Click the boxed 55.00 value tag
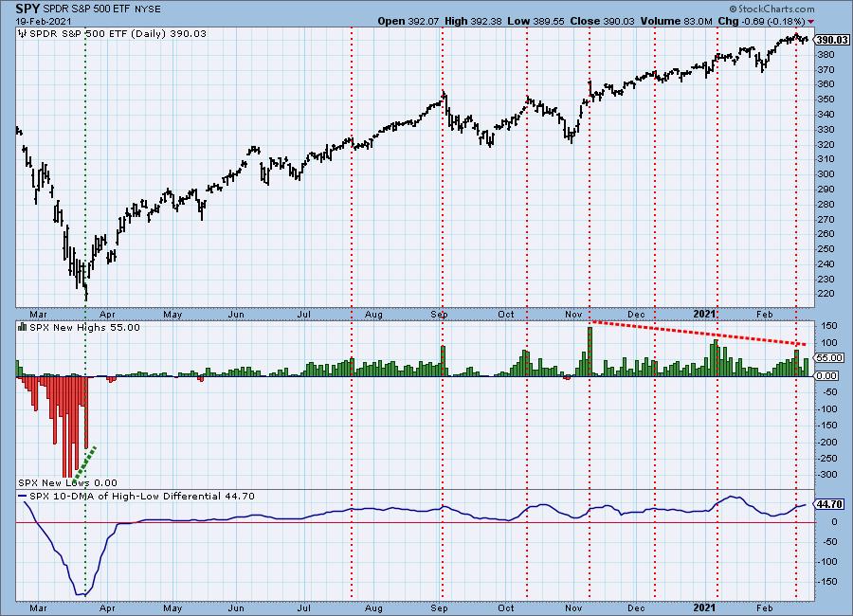 point(830,357)
